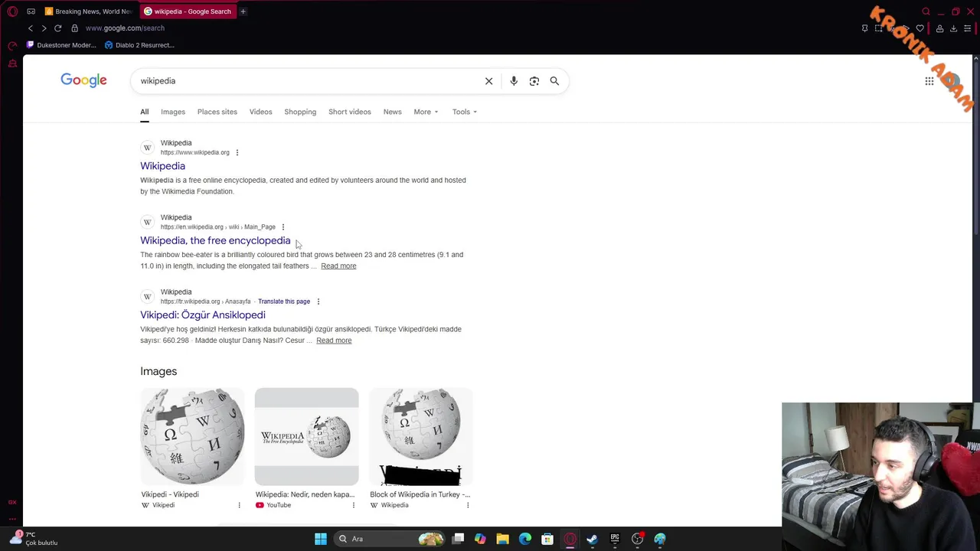Switch to Places sites tab
The image size is (980, 551).
point(217,112)
